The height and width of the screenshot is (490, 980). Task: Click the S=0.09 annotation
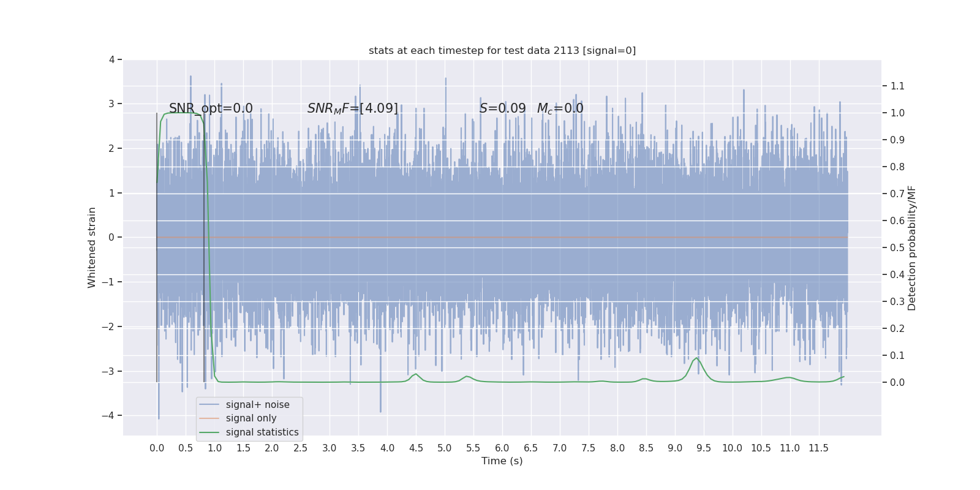click(502, 108)
